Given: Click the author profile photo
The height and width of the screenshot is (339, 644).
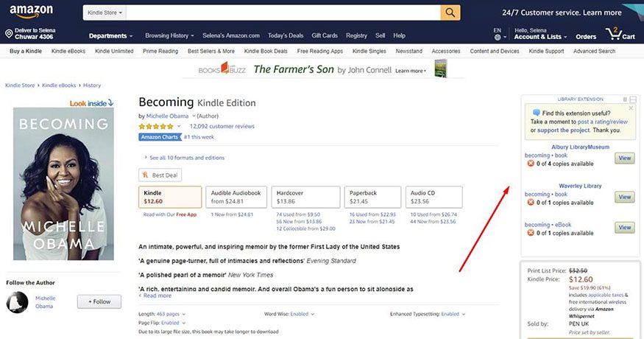Looking at the screenshot, I should tap(18, 302).
